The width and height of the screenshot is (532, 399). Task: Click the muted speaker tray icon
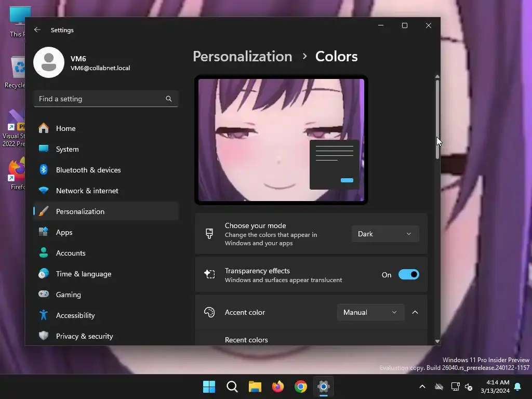click(469, 387)
